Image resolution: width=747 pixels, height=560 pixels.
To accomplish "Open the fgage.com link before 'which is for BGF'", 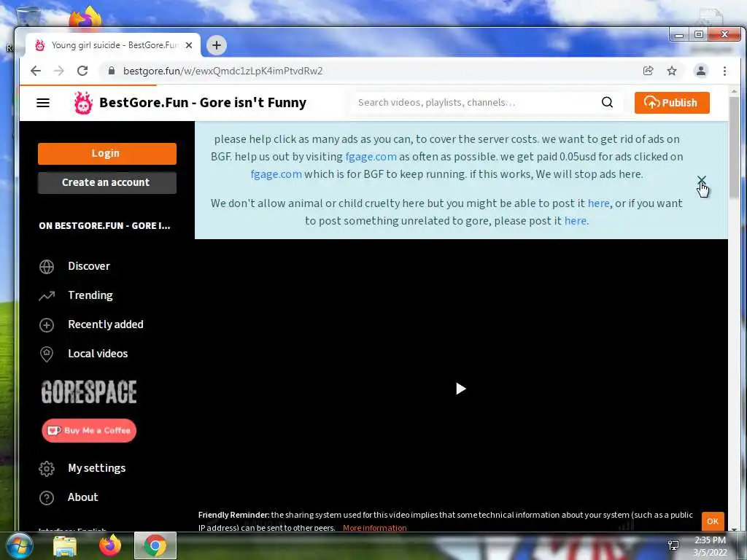I will click(276, 174).
